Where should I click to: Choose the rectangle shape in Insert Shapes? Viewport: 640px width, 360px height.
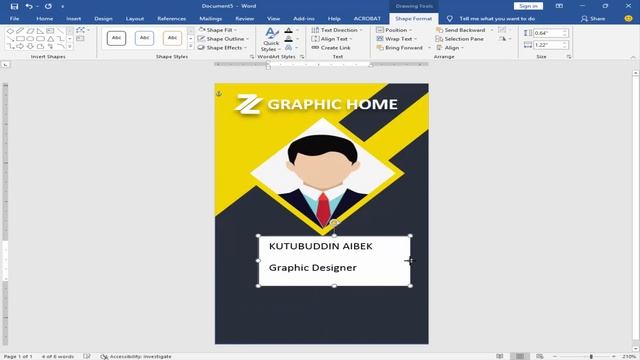[x=20, y=39]
